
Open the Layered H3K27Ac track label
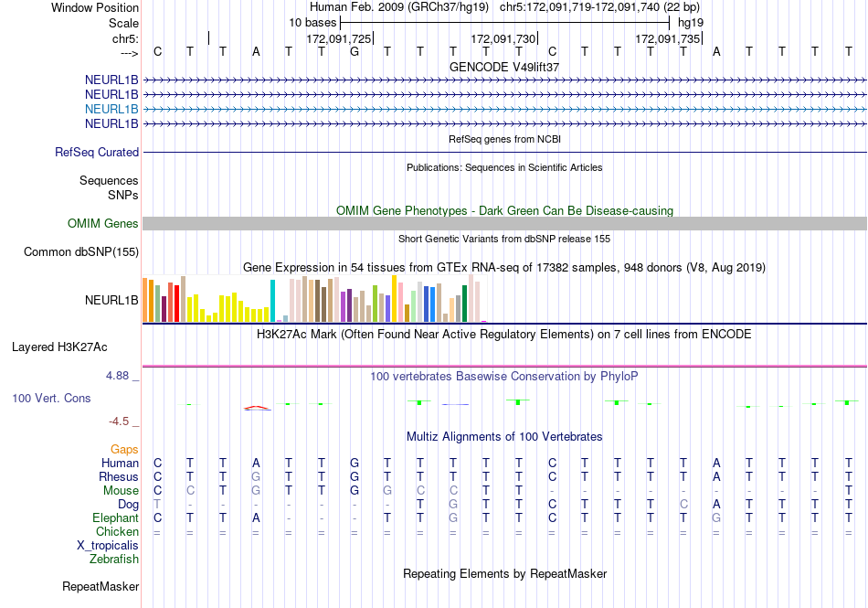59,347
